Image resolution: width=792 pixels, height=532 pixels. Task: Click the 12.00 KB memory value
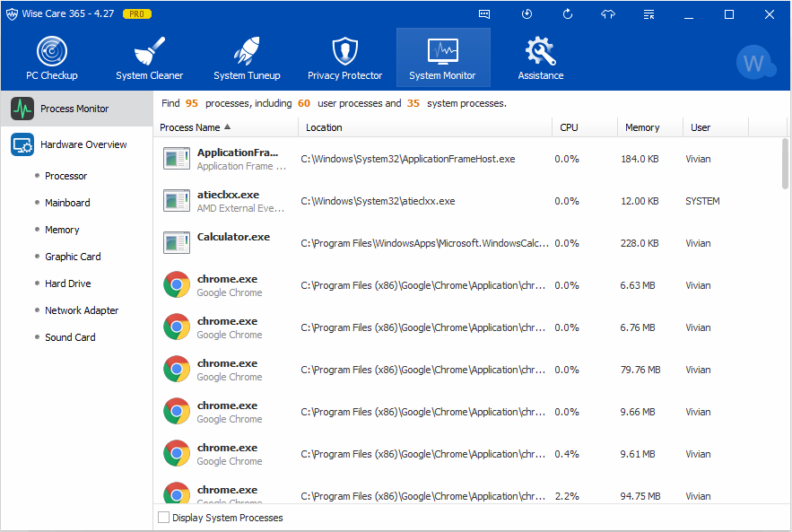tap(640, 201)
